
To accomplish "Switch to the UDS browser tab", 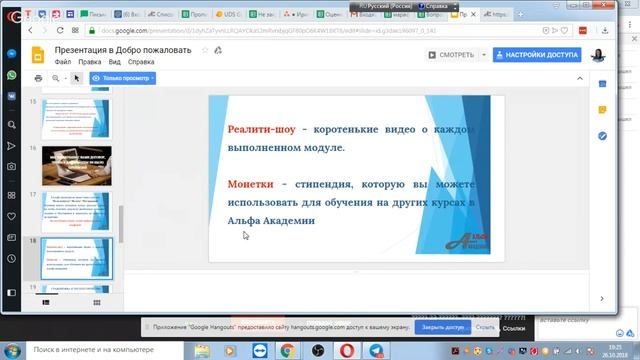I will (x=229, y=14).
